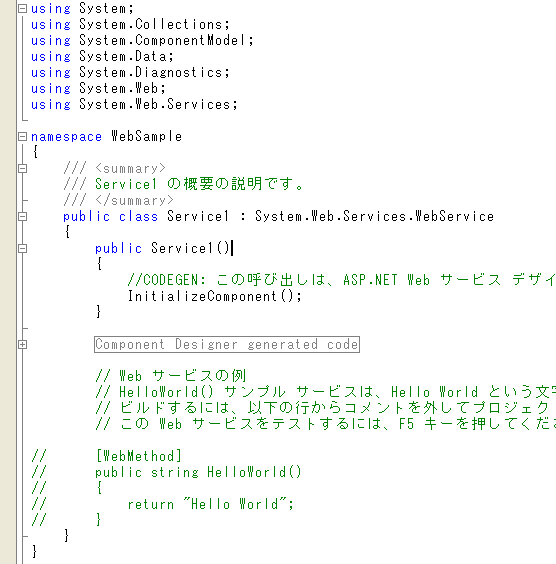
Task: Click the '// HelloWorld() サンプル' comment line
Action: click(325, 392)
